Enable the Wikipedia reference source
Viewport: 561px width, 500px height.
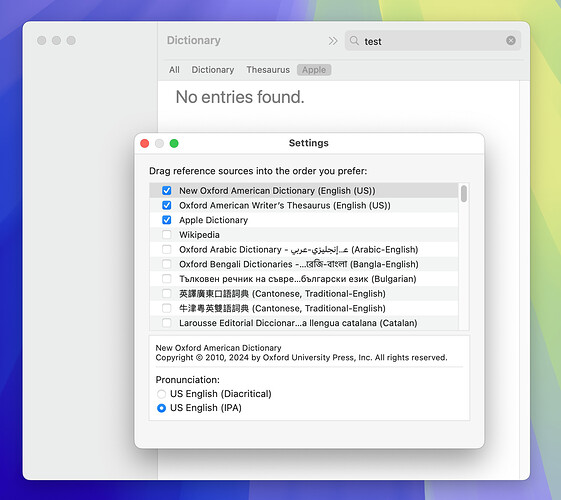167,235
